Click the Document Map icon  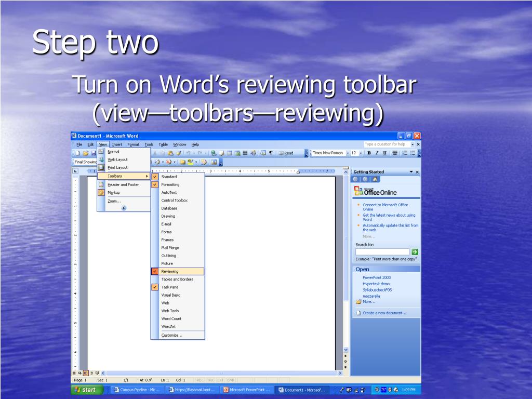[263, 153]
